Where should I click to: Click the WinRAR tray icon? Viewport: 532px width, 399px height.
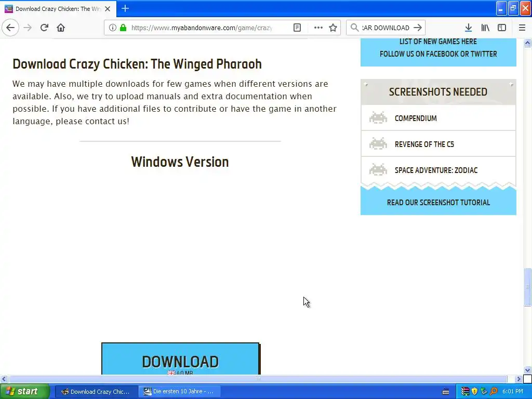[465, 392]
